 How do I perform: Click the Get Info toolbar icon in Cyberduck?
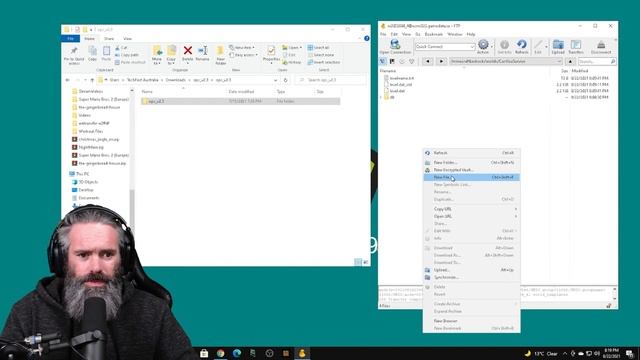click(504, 47)
